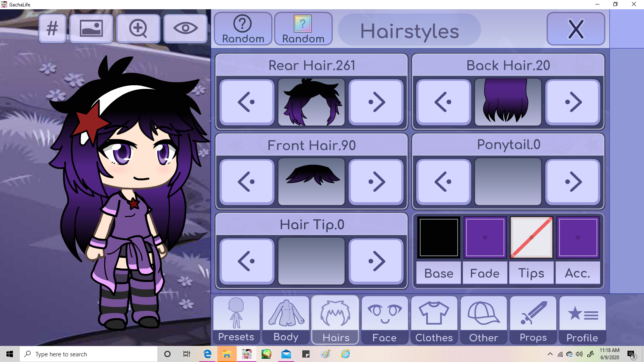The height and width of the screenshot is (362, 644).
Task: Switch to the Face tab
Action: coord(385,320)
